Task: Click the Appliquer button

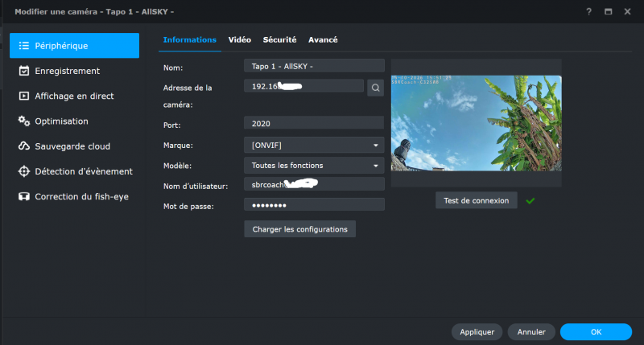Action: (477, 332)
